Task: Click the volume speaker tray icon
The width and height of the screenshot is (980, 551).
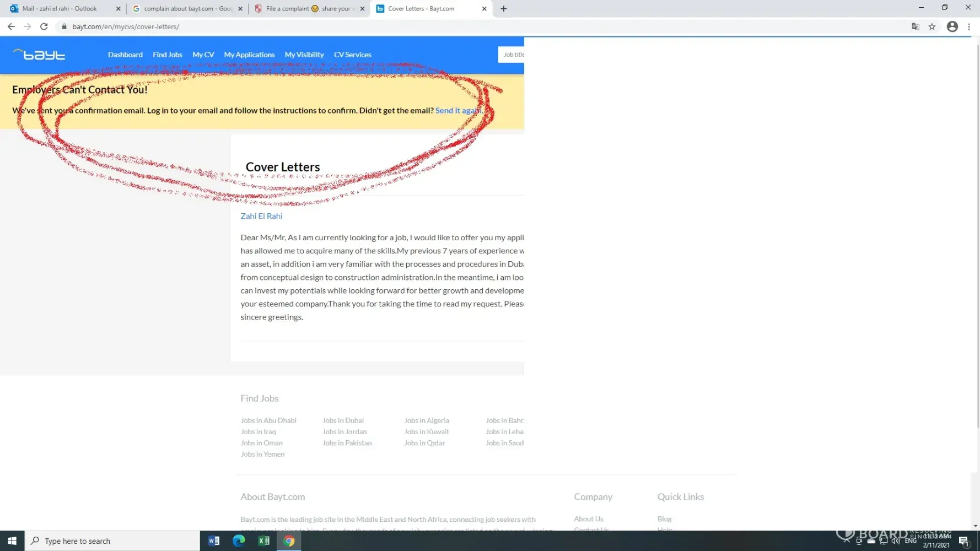Action: click(x=896, y=541)
